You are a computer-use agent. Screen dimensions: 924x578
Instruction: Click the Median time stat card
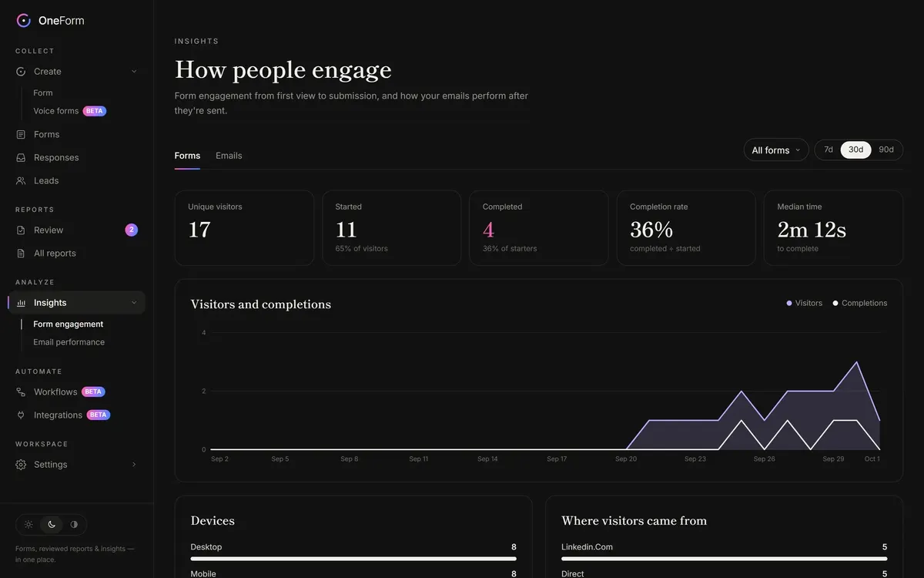[833, 228]
